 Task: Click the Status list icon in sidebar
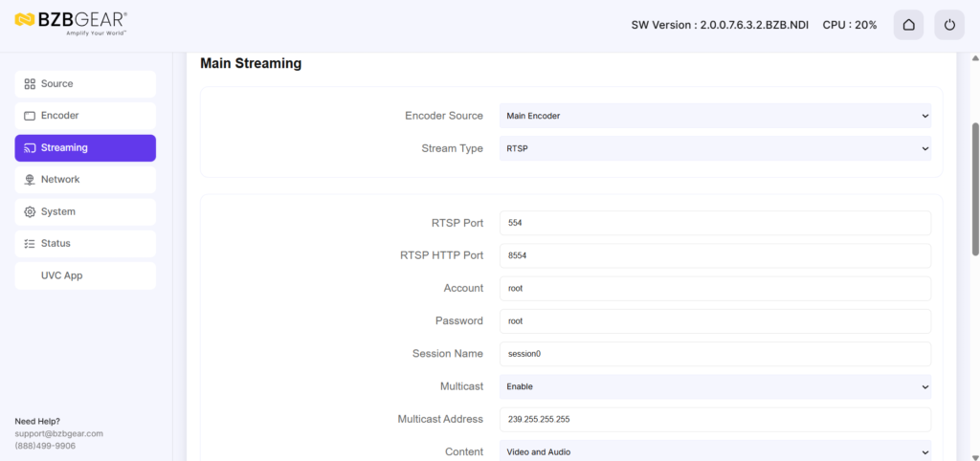point(30,244)
